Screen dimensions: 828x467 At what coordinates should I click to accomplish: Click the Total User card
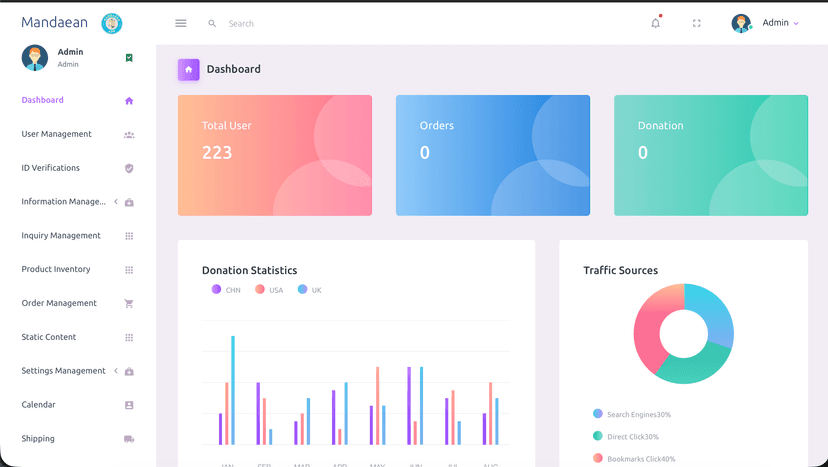pyautogui.click(x=274, y=155)
